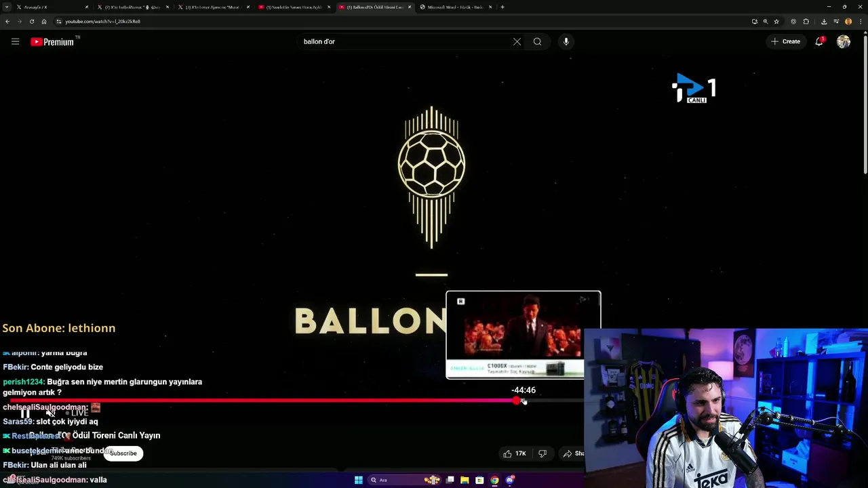
Task: Go to YouTube Premium home logo
Action: tap(52, 42)
